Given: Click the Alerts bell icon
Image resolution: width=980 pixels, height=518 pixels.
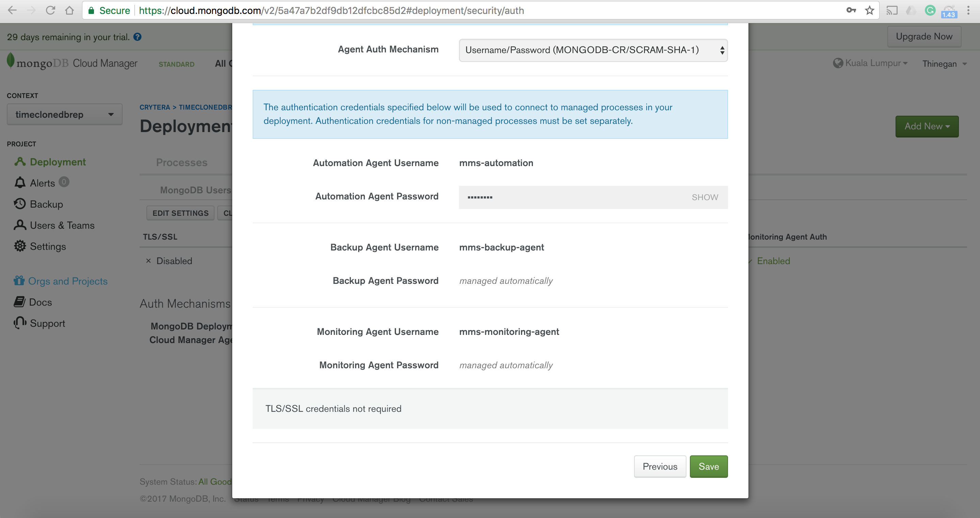Looking at the screenshot, I should click(20, 182).
